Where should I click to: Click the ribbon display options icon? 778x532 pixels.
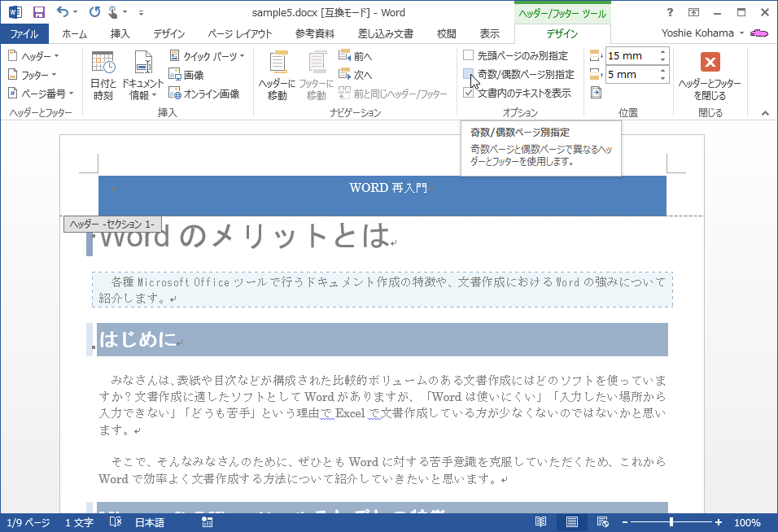click(x=693, y=13)
